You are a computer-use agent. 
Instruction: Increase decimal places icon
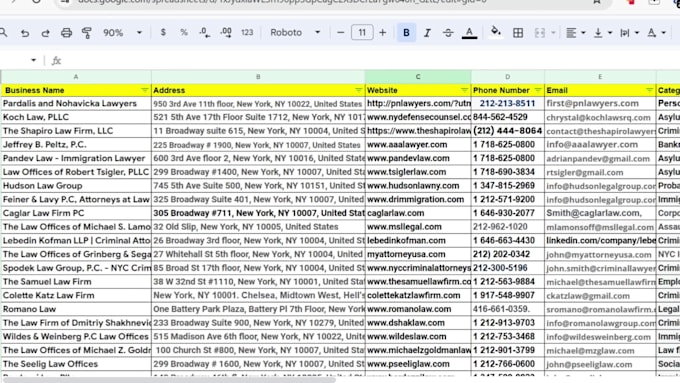pos(226,33)
